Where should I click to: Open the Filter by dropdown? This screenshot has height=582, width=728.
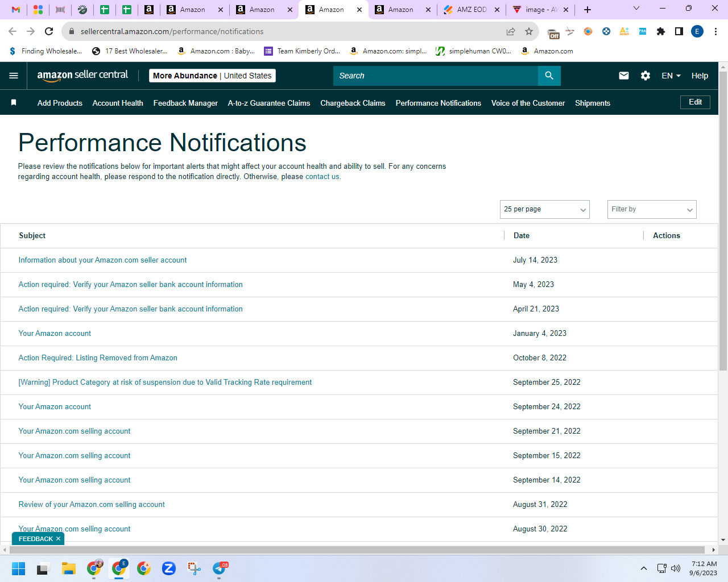click(652, 209)
